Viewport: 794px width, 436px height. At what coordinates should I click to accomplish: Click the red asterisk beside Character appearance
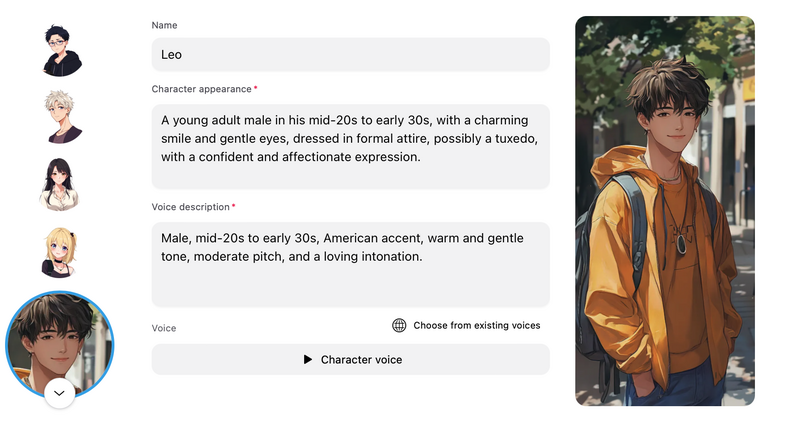[x=256, y=89]
